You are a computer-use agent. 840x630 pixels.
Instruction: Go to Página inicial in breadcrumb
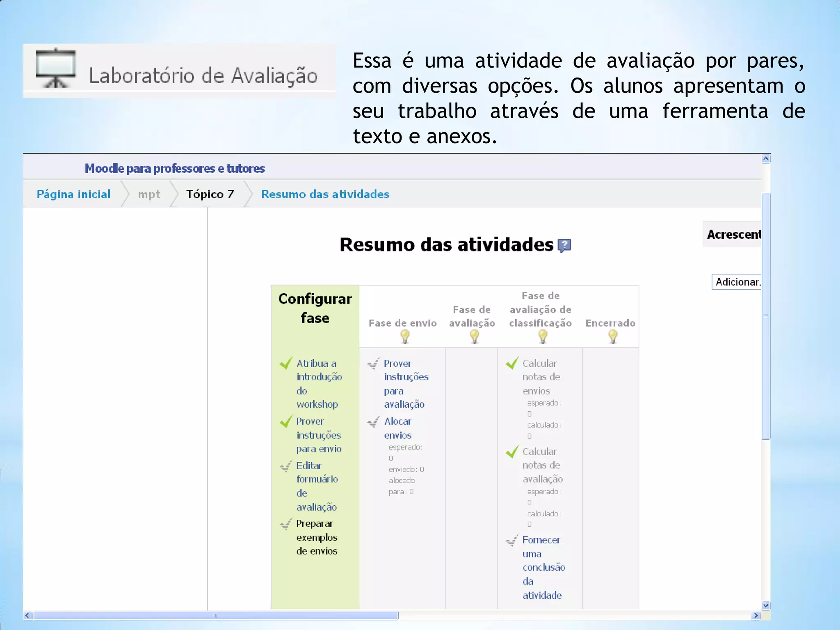[74, 194]
